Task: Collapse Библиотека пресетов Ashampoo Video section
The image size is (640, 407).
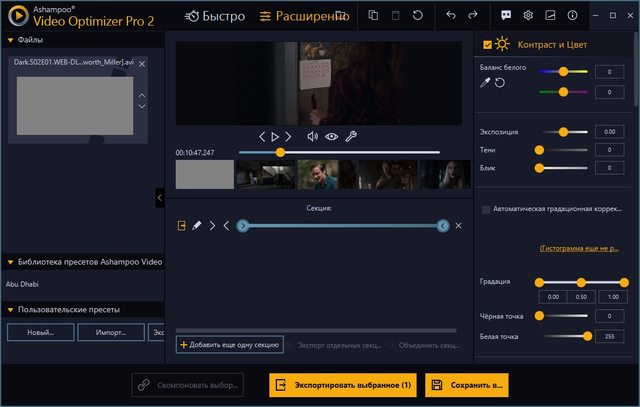Action: coord(11,262)
